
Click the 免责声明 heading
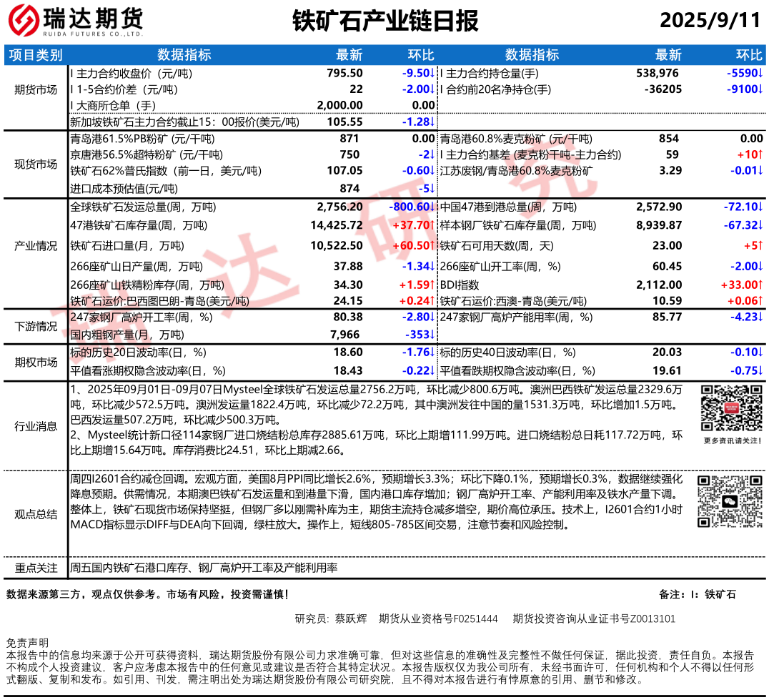[27, 642]
